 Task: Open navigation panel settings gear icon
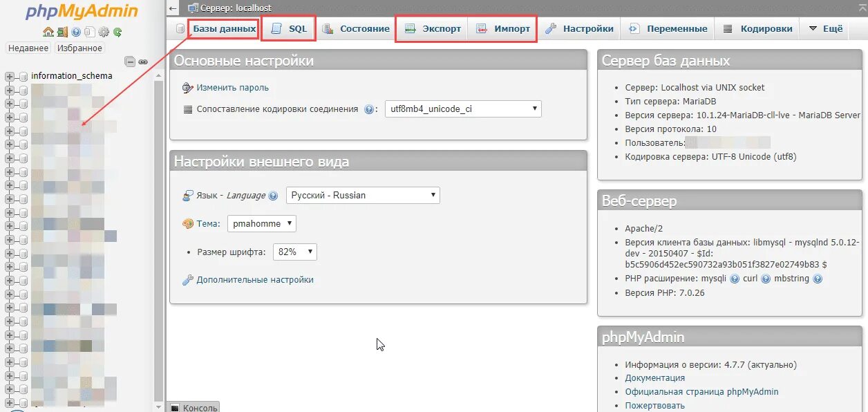coord(104,32)
